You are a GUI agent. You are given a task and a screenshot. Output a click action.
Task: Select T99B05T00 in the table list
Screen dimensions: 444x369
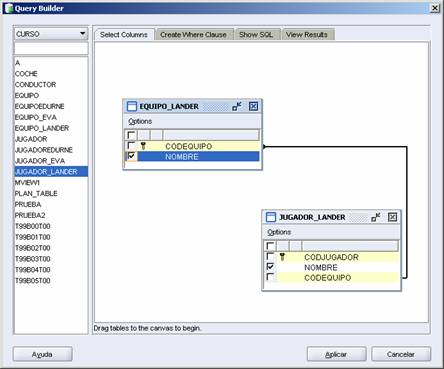point(51,281)
